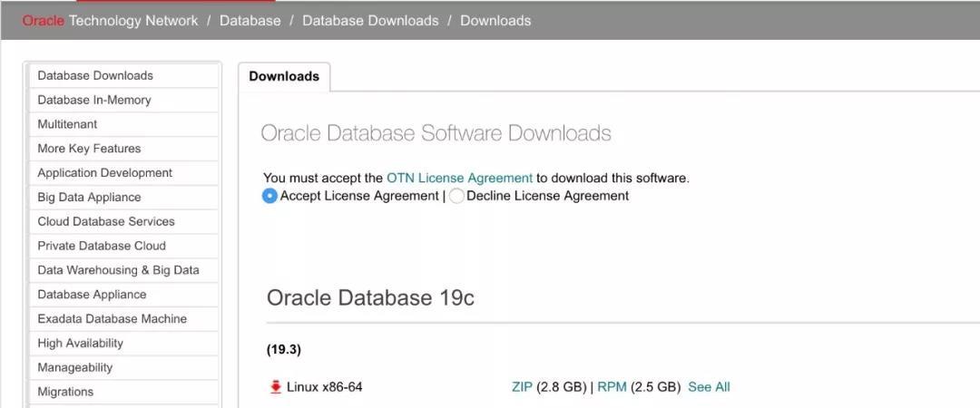Viewport: 980px width, 408px height.
Task: Open Database Downloads breadcrumb link
Action: [370, 20]
